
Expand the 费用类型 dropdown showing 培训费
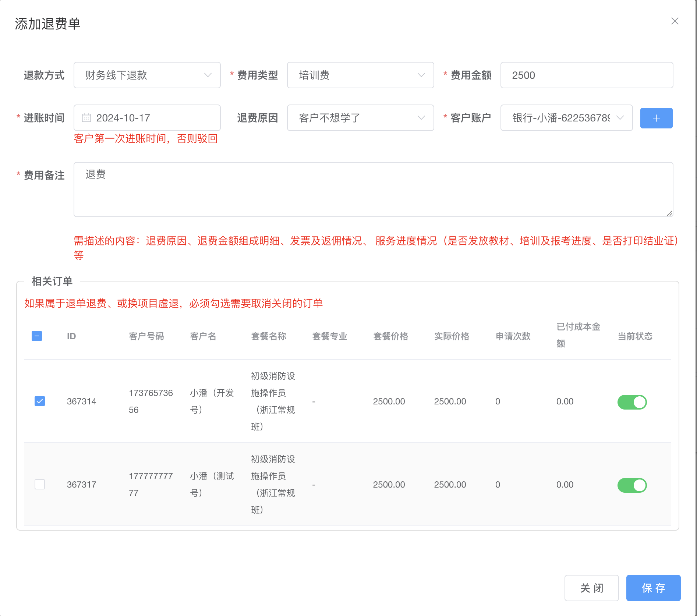pos(360,75)
